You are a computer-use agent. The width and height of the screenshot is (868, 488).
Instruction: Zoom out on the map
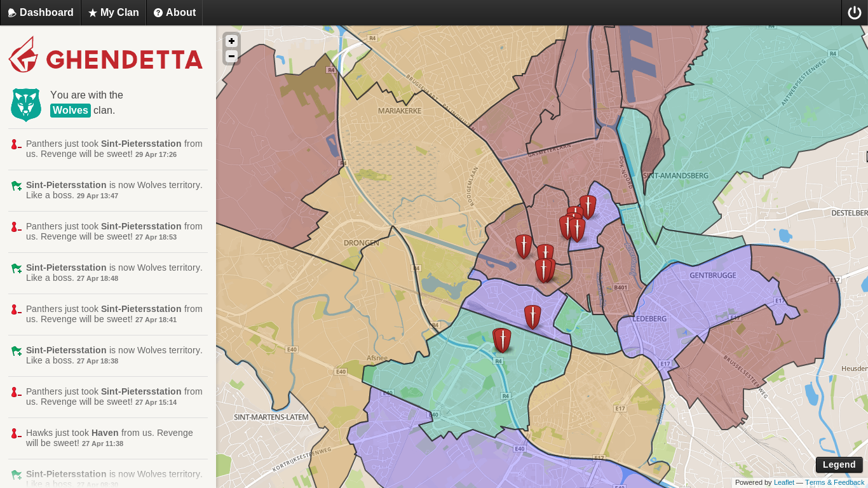pos(231,57)
